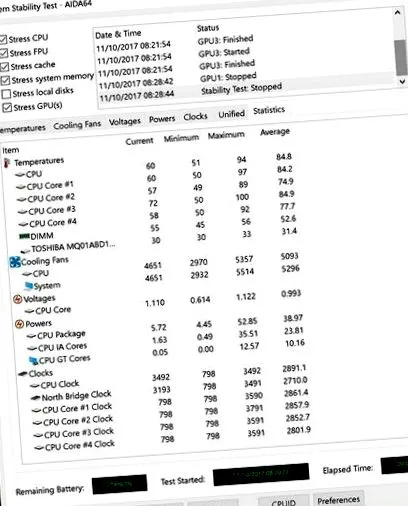Select the Voltages tree group label

tap(39, 298)
